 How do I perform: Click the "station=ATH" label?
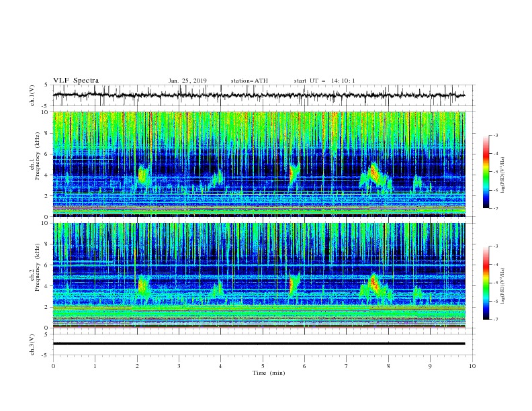pyautogui.click(x=249, y=81)
